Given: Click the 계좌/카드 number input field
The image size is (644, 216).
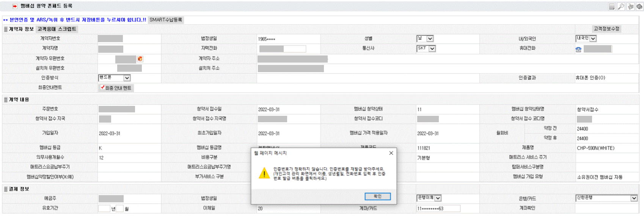Looking at the screenshot, I should (x=438, y=208).
